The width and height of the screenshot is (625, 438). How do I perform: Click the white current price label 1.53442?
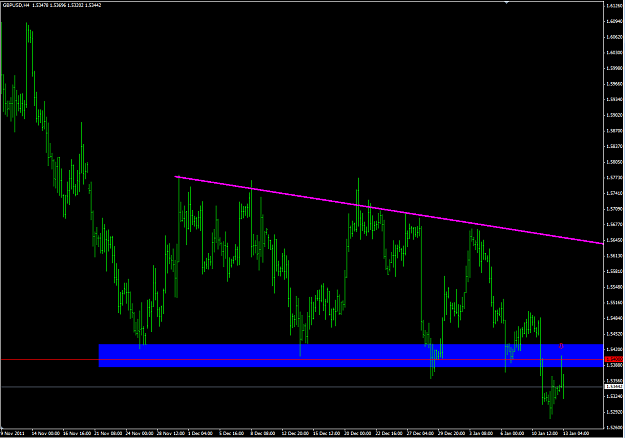(x=614, y=387)
